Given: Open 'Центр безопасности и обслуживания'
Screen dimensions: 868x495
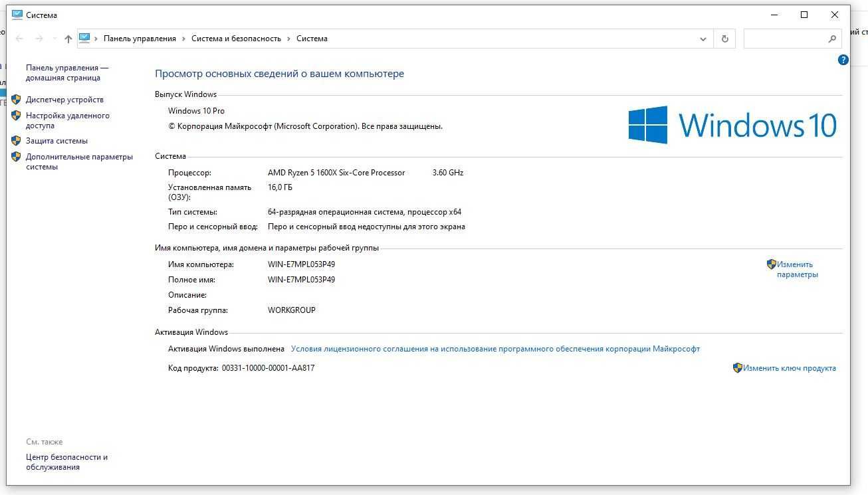Looking at the screenshot, I should click(x=66, y=462).
